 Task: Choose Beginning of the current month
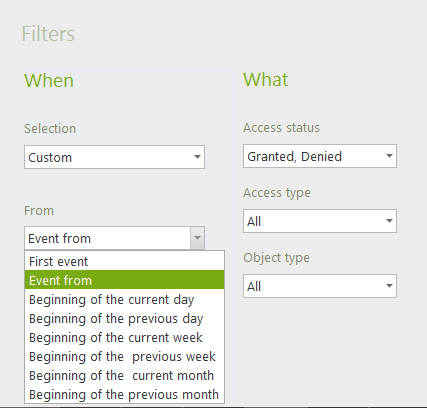pos(124,375)
